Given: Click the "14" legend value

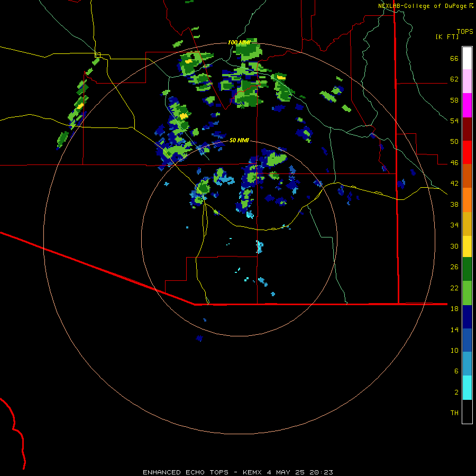Looking at the screenshot, I should (454, 329).
